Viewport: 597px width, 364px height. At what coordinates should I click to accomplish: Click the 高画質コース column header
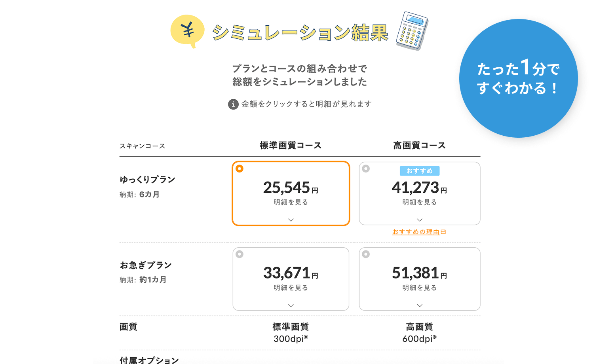(419, 145)
